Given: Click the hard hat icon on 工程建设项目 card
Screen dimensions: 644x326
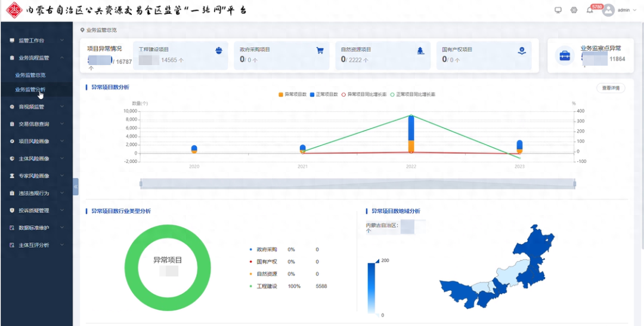Looking at the screenshot, I should 219,51.
